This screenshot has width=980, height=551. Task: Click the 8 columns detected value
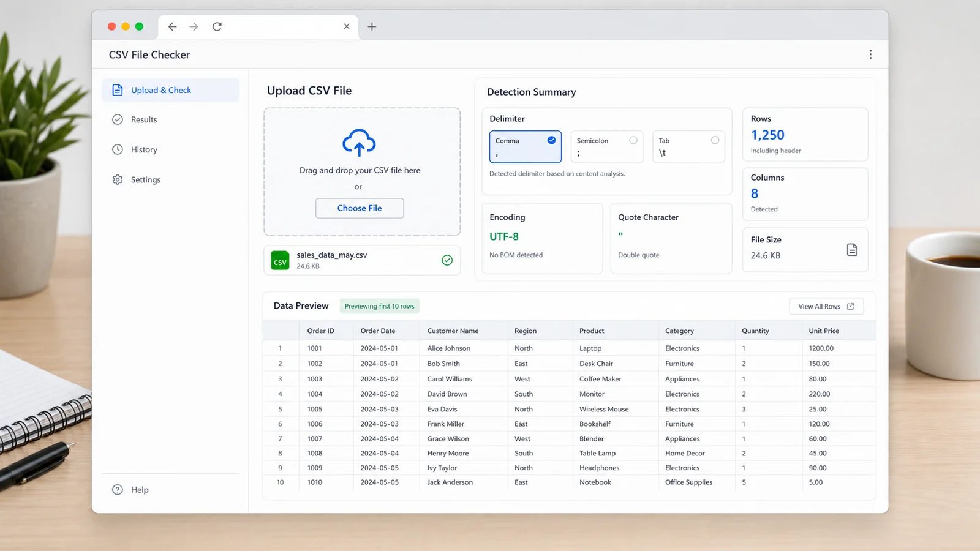(755, 193)
